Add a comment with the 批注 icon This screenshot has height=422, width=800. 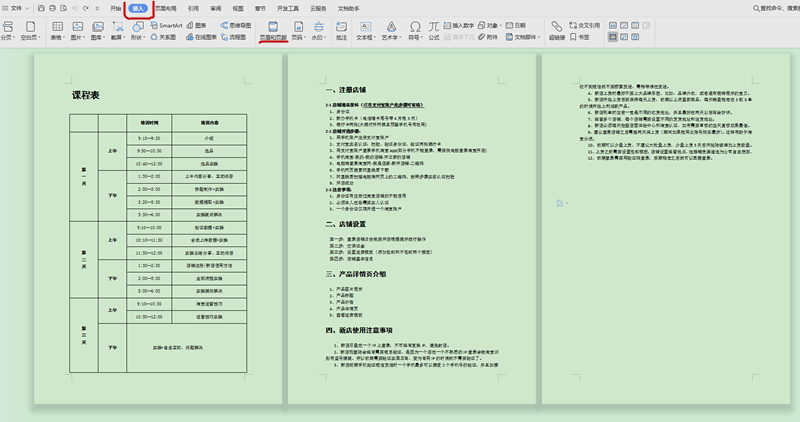[x=342, y=30]
